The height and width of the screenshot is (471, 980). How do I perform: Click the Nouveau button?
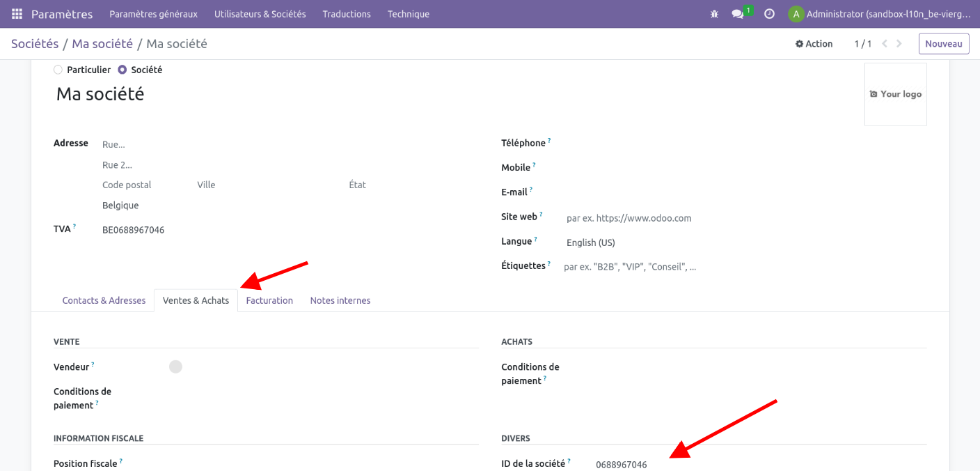coord(943,44)
